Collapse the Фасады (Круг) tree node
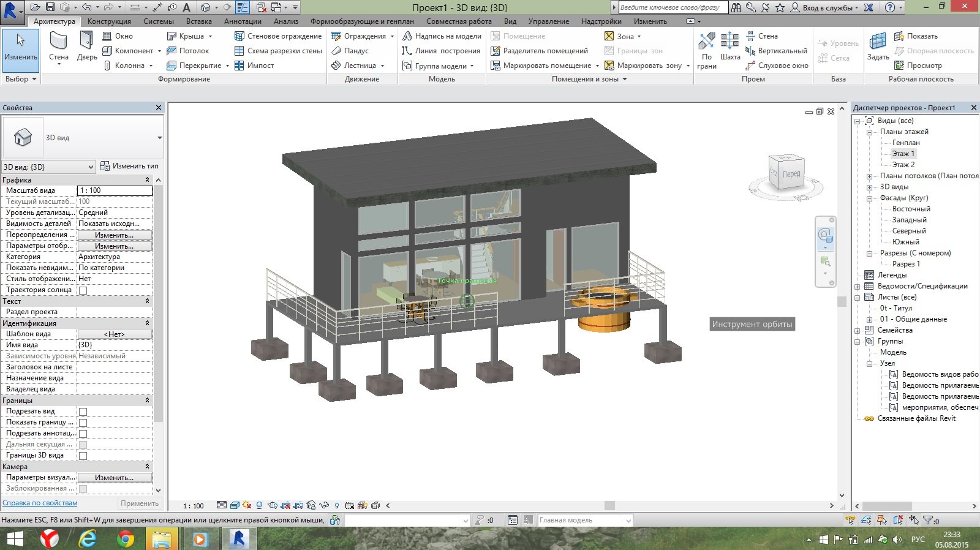980x550 pixels. coord(869,198)
